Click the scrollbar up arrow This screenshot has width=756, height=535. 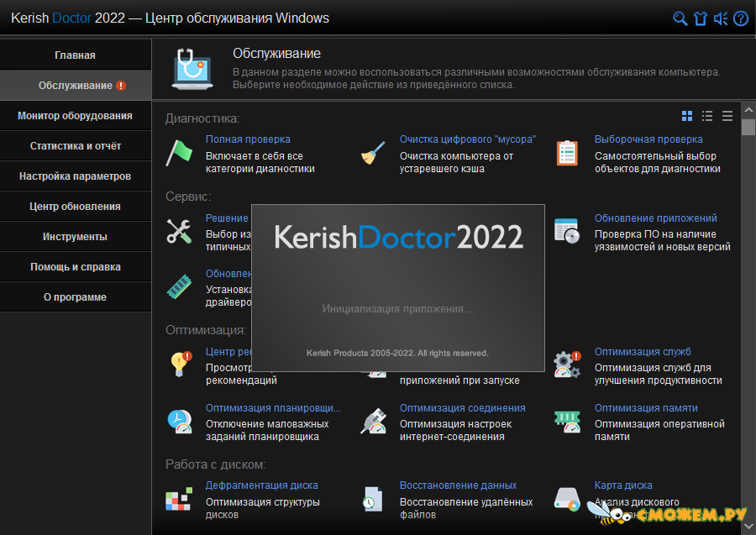click(748, 110)
